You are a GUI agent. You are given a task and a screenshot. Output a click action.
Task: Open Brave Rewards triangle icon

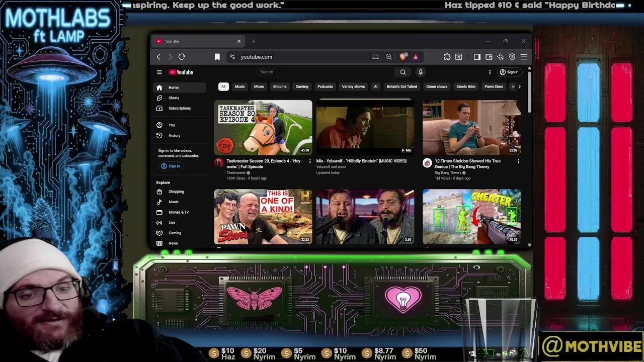(416, 57)
